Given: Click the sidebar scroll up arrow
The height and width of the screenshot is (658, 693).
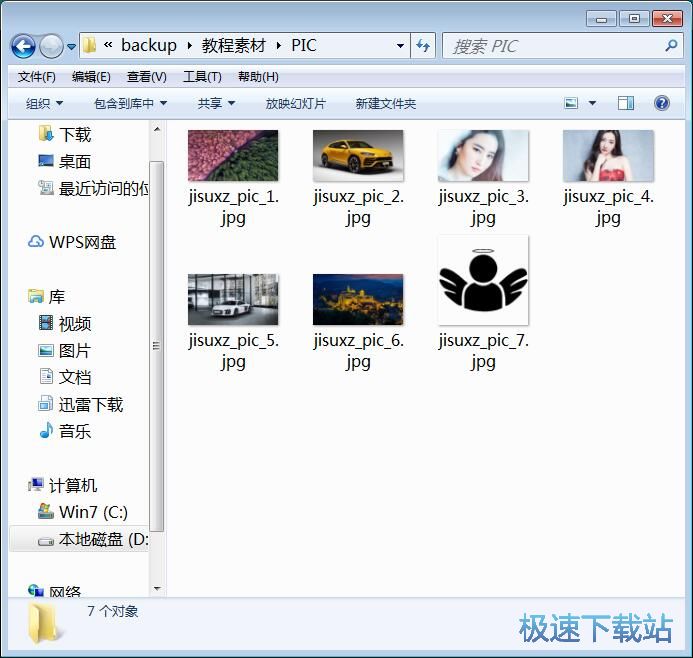Looking at the screenshot, I should (156, 129).
